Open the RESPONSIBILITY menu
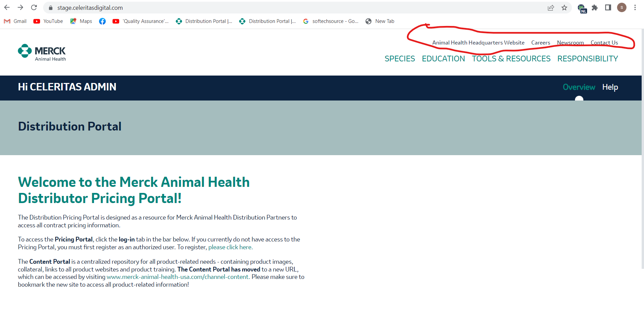This screenshot has width=644, height=314. point(587,59)
